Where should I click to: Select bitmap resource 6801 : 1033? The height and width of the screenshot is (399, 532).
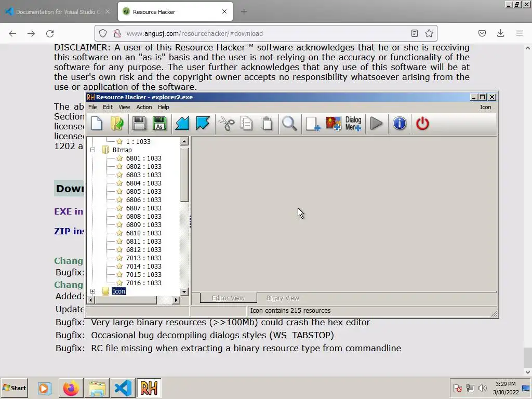[143, 158]
